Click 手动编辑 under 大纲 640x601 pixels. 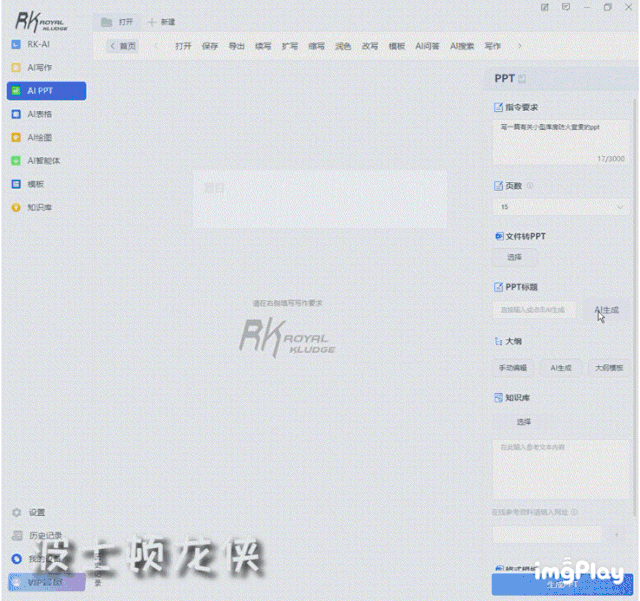tap(513, 368)
